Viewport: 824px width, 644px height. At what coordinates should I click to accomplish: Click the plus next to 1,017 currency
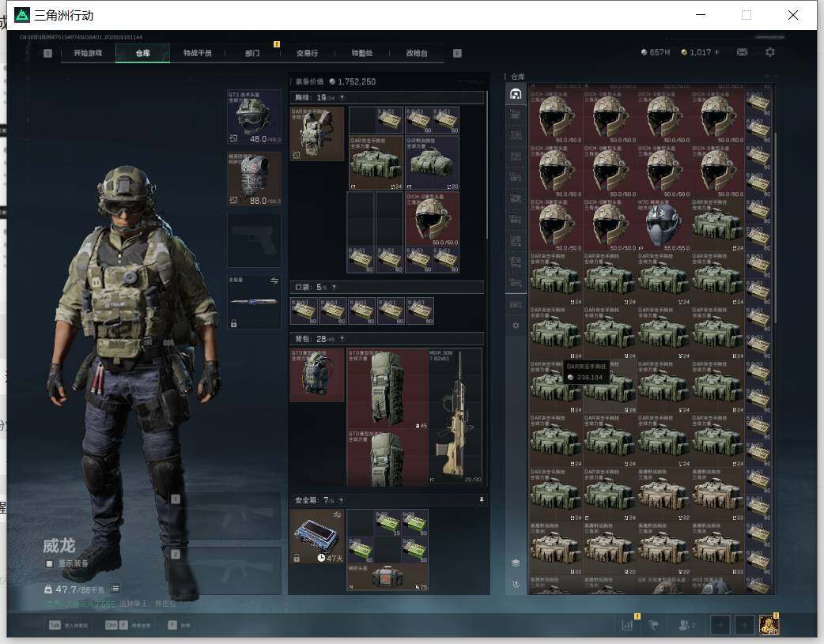click(716, 52)
